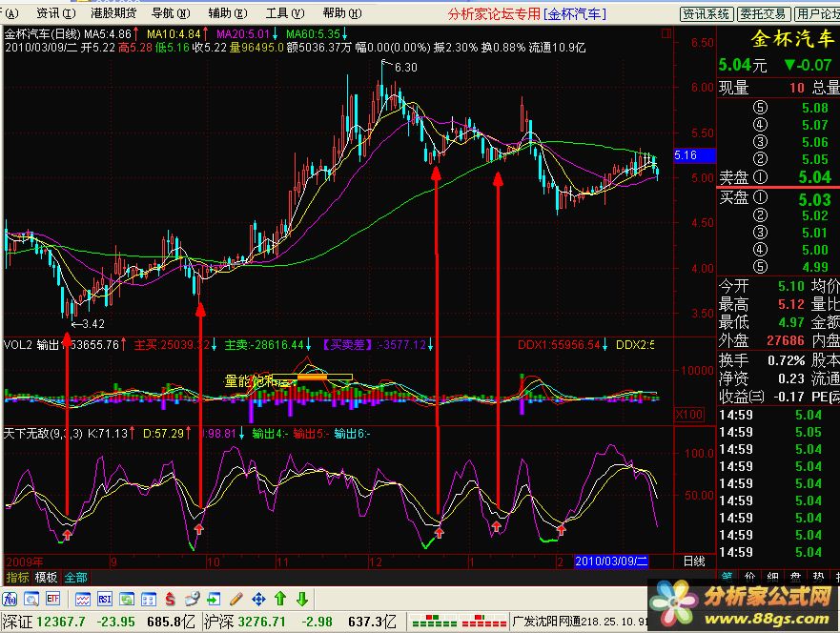Click the 最高 value 5.12

791,304
